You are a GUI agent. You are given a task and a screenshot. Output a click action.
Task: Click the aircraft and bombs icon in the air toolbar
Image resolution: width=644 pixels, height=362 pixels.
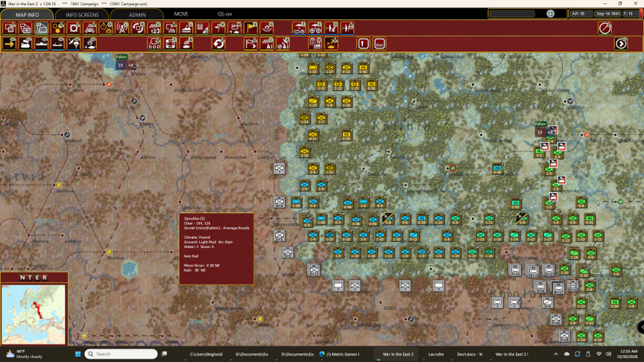pos(299,28)
